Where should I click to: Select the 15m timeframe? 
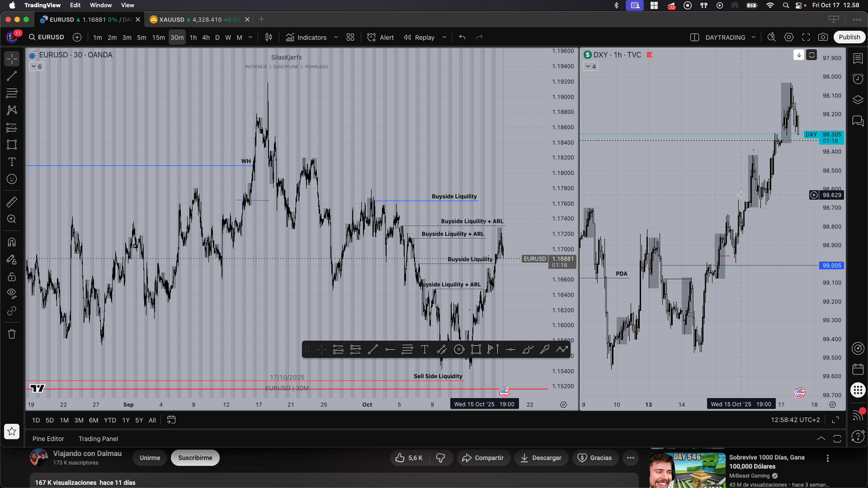click(x=159, y=37)
